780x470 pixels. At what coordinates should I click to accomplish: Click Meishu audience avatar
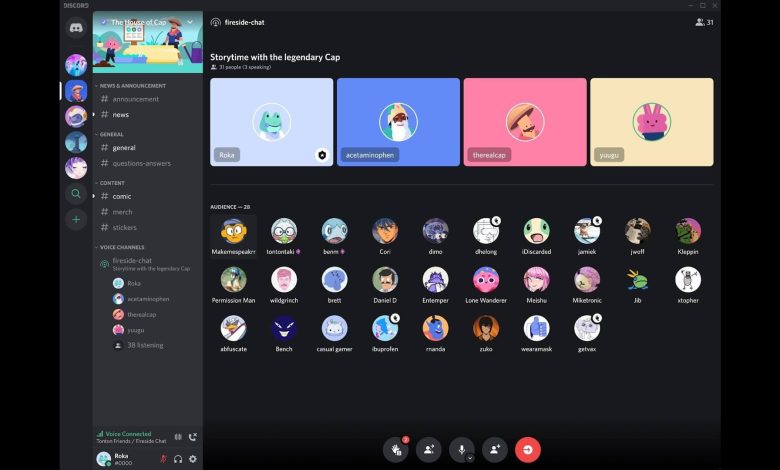tap(537, 280)
